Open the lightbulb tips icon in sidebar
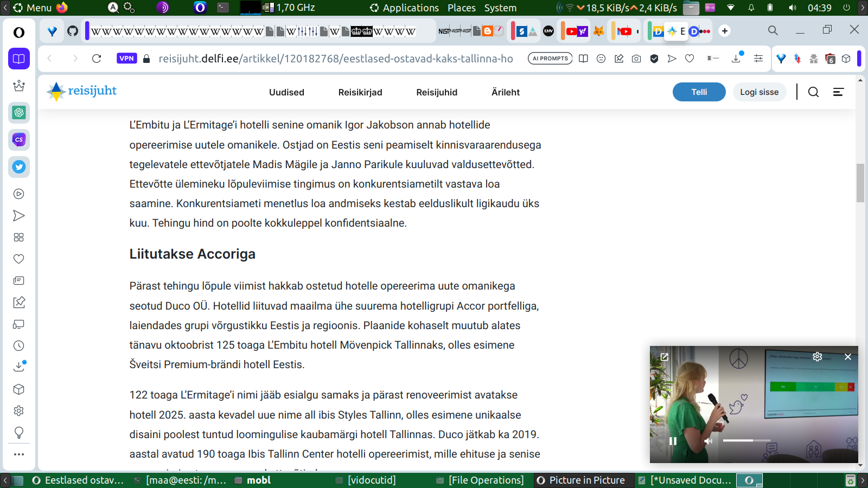868x488 pixels. coord(19,433)
